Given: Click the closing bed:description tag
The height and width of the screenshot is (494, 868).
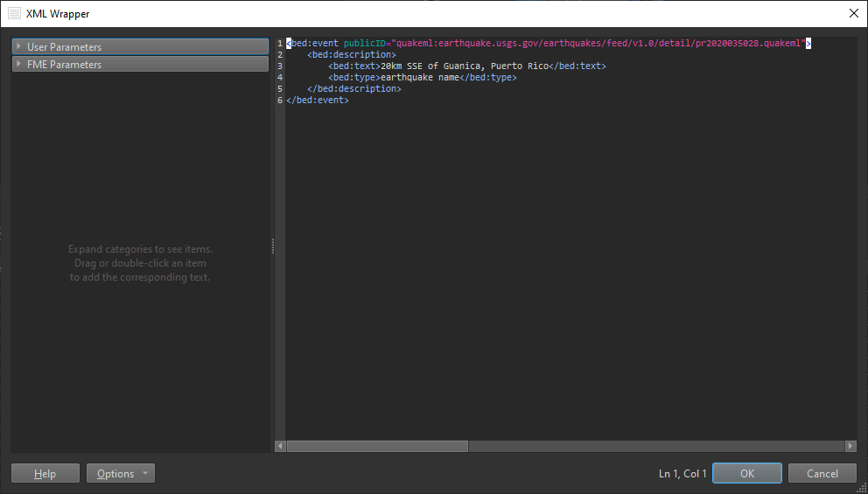Looking at the screenshot, I should point(354,88).
